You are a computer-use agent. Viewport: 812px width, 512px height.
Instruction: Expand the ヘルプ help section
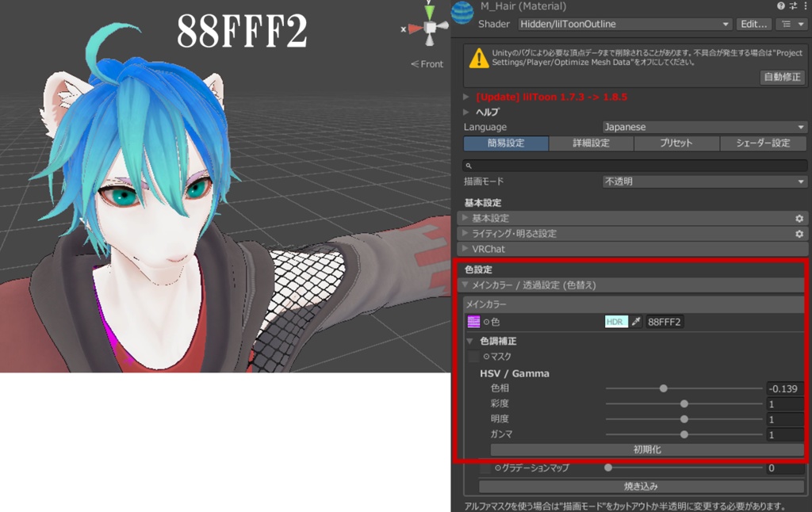pos(465,112)
